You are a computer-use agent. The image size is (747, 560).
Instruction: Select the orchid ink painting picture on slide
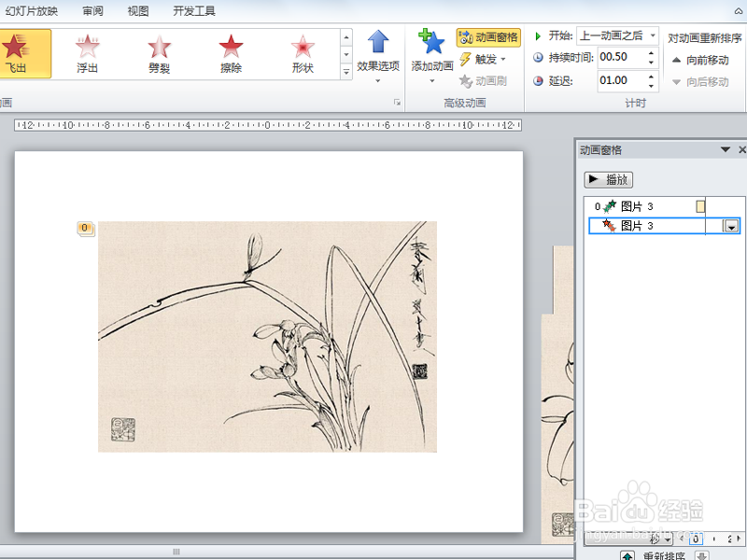267,337
